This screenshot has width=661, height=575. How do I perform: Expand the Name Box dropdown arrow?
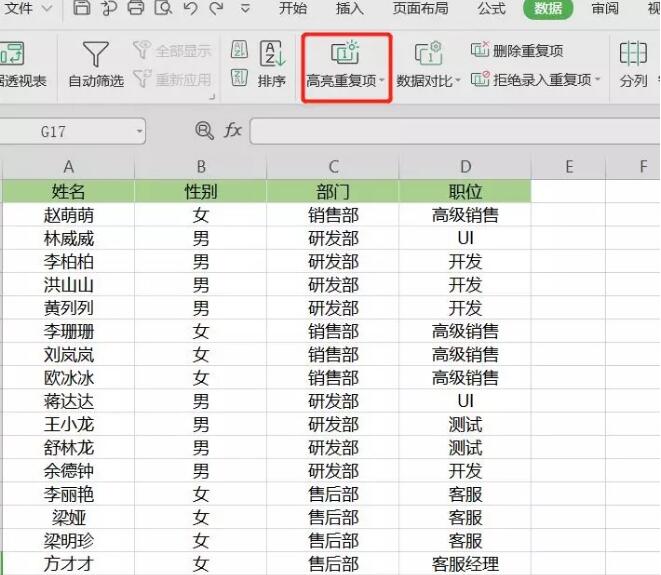tap(139, 132)
